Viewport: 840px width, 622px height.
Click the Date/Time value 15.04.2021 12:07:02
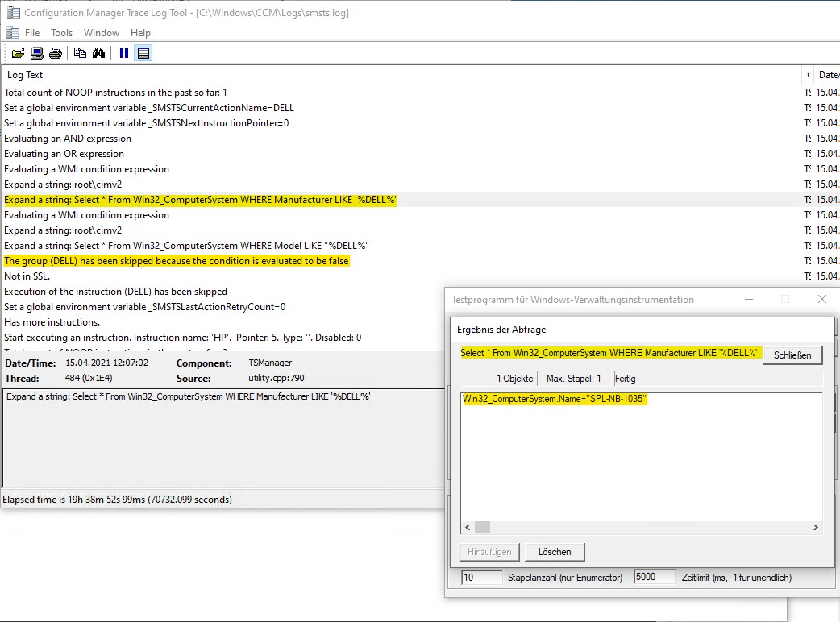(x=106, y=363)
